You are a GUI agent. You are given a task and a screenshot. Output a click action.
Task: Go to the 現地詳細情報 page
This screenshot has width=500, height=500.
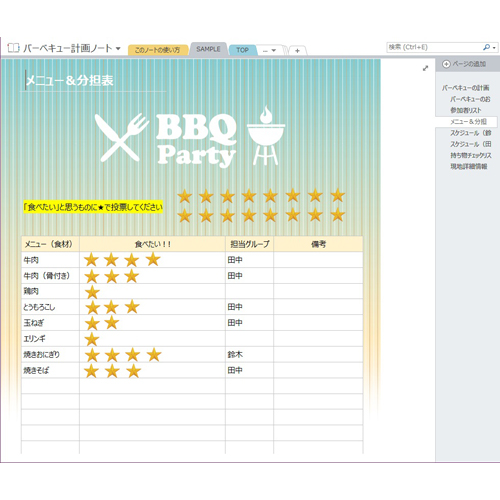(469, 166)
